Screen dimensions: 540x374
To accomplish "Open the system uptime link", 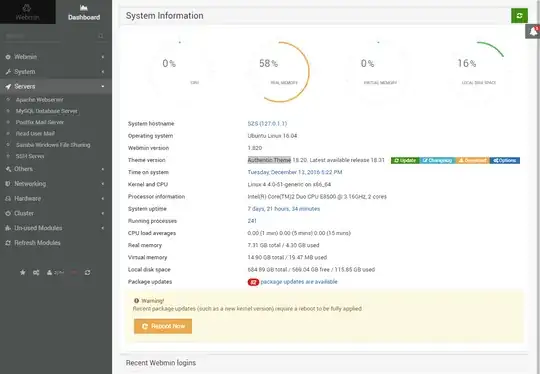I will pyautogui.click(x=284, y=209).
